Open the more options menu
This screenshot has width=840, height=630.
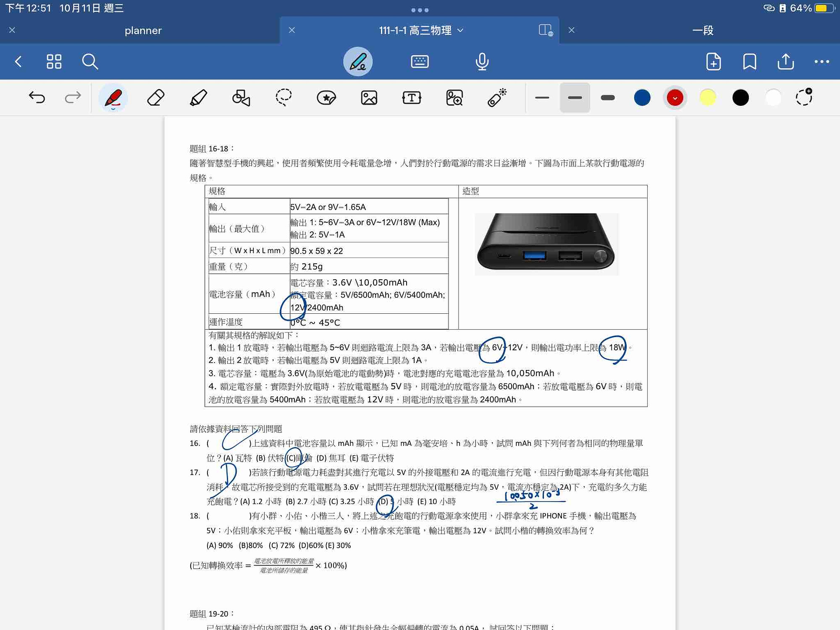(822, 62)
